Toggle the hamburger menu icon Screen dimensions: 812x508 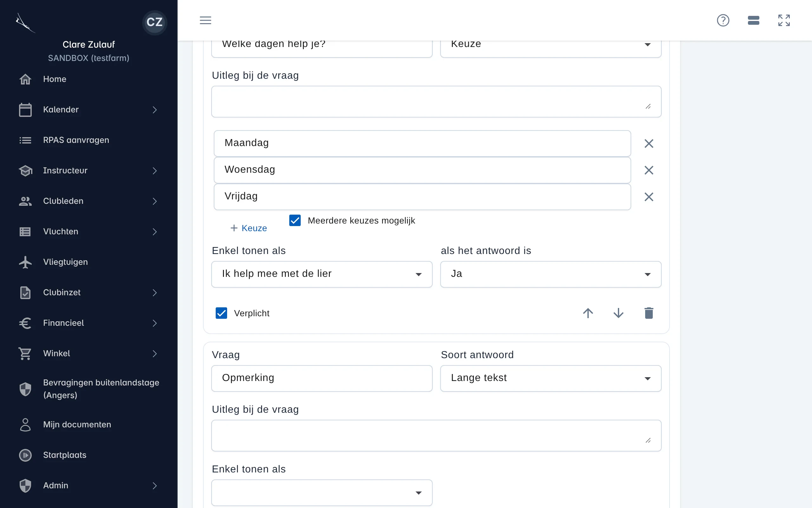coord(205,20)
